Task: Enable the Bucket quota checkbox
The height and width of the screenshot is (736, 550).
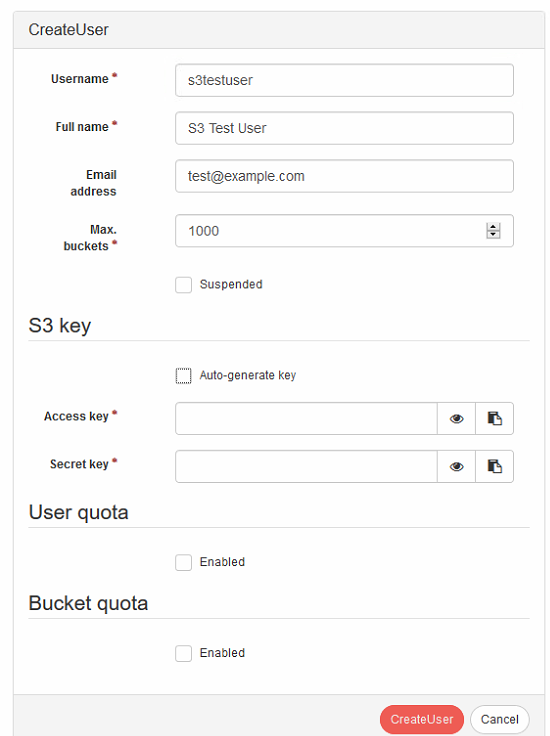Action: coord(183,653)
